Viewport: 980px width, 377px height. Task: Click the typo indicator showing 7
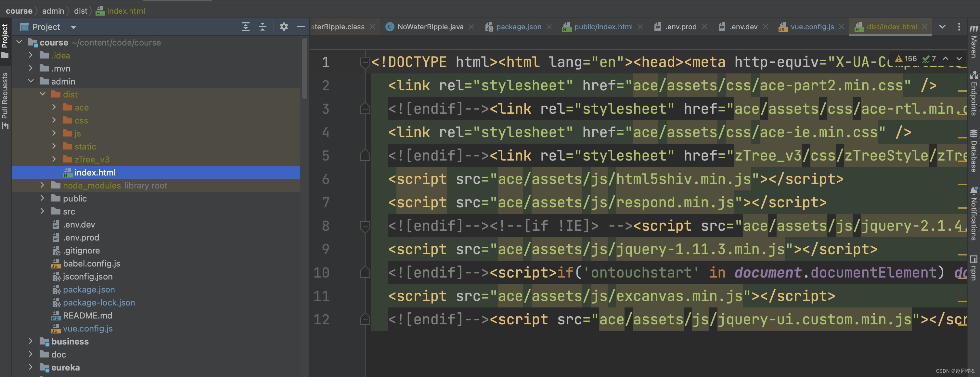[930, 58]
